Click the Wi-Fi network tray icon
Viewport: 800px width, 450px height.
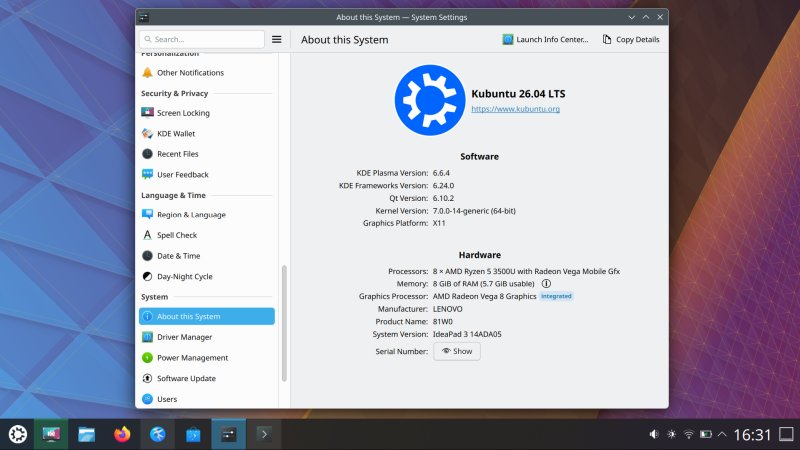[x=689, y=434]
